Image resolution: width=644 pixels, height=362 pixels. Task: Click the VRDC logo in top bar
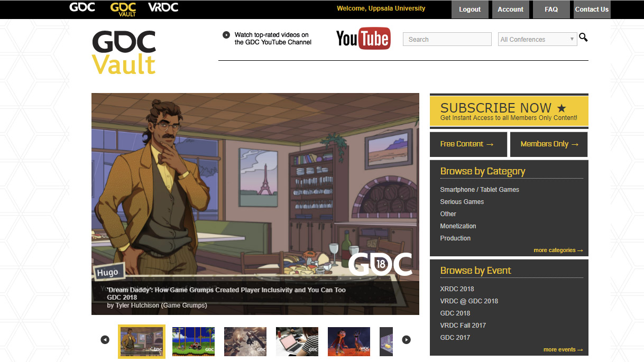pyautogui.click(x=163, y=7)
